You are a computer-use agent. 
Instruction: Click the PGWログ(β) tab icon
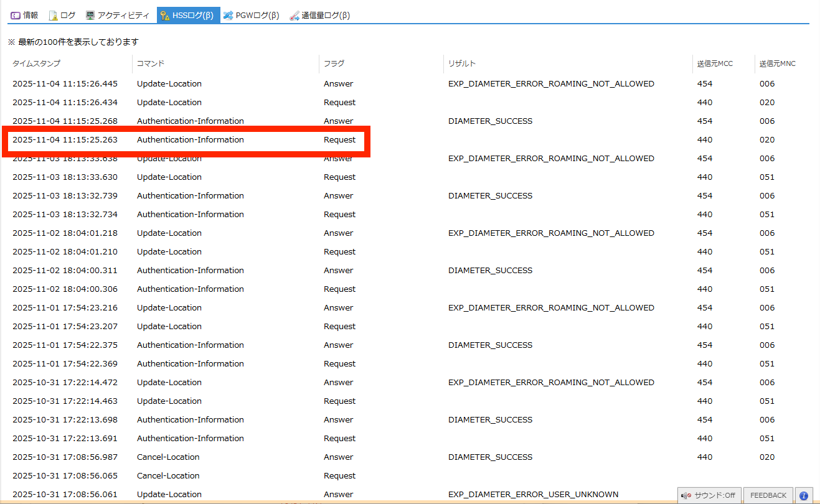[229, 16]
